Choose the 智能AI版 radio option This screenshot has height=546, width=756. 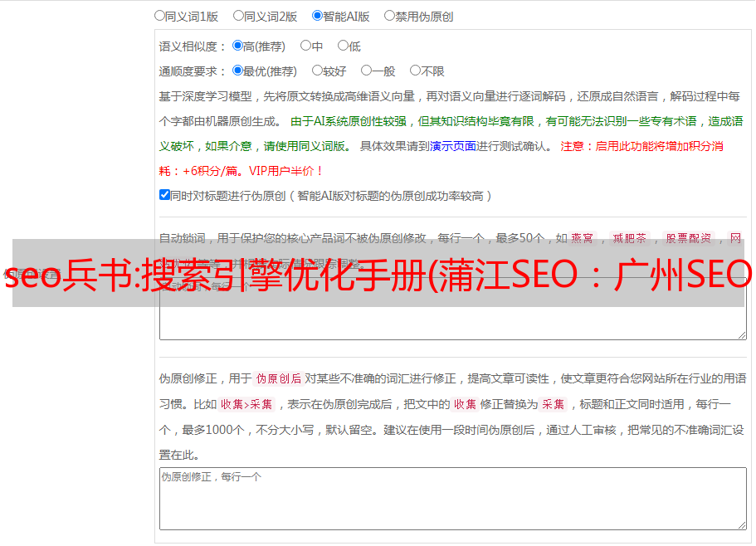tap(317, 16)
